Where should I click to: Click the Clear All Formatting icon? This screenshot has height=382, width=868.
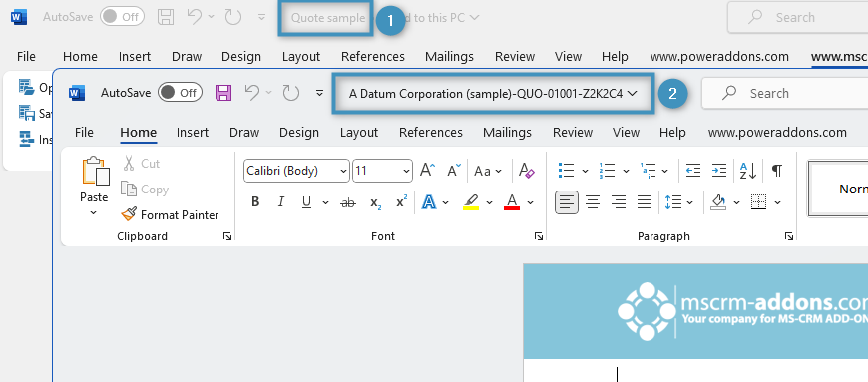coord(527,170)
